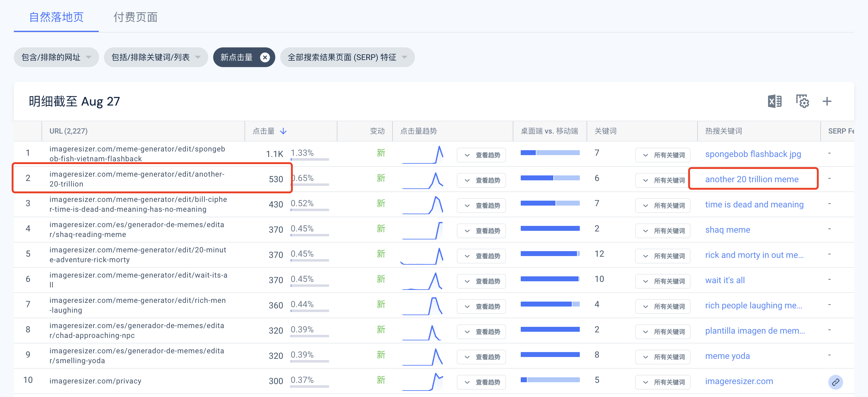Viewport: 868px width, 397px height.
Task: Click 桌面端 vs. 移动端 column header
Action: (x=549, y=131)
